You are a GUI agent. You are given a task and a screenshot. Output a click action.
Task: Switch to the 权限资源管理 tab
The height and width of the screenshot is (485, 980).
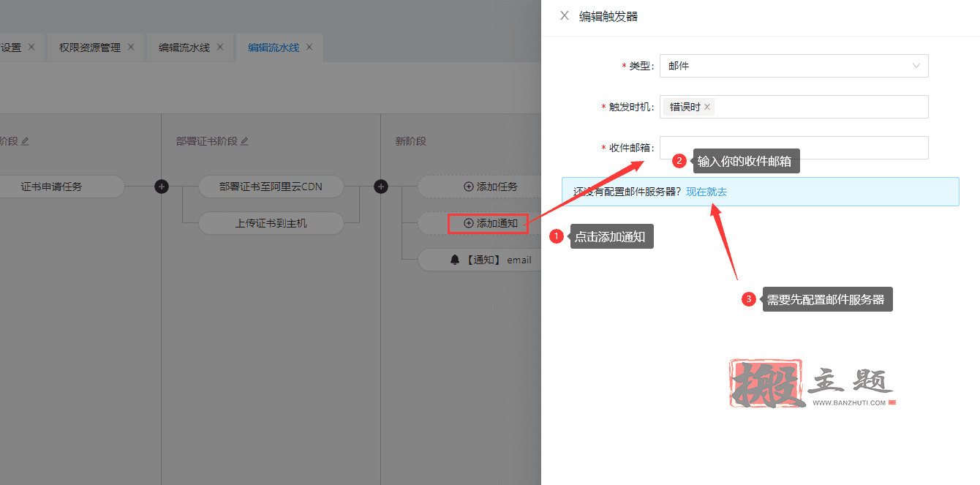[x=90, y=48]
